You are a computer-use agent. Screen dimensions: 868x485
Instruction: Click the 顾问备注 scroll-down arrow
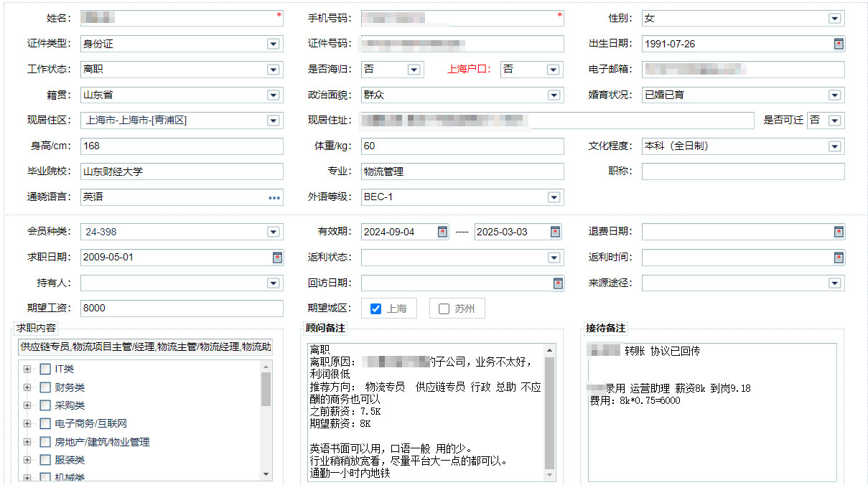pos(551,475)
